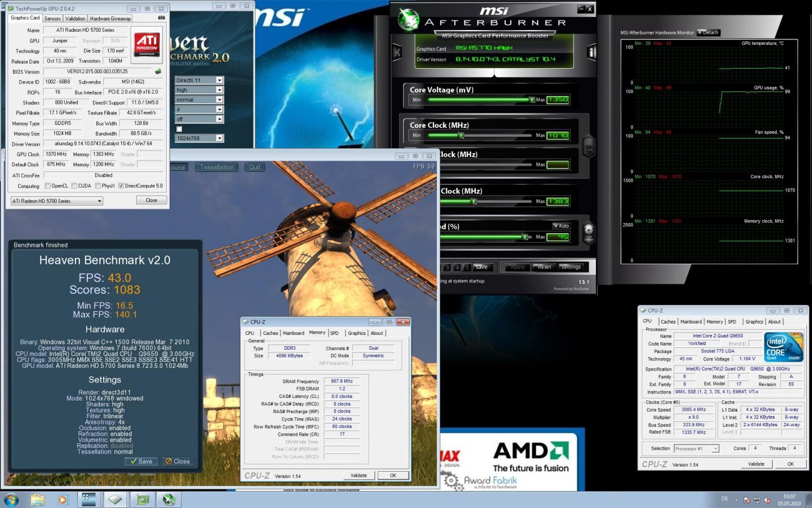Show hidden tray icons arrow
Viewport: 812px width, 508px height.
click(x=737, y=500)
